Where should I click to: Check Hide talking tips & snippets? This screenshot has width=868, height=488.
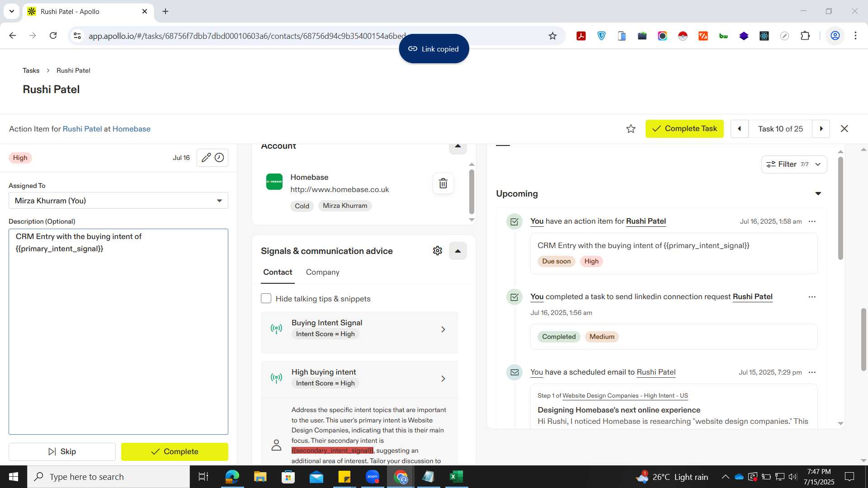(x=266, y=299)
